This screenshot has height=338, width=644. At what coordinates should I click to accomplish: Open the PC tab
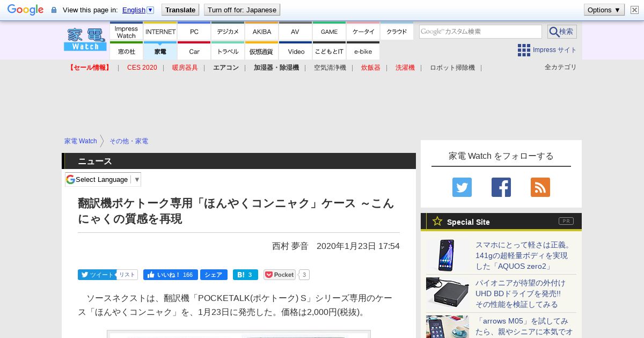click(x=194, y=32)
